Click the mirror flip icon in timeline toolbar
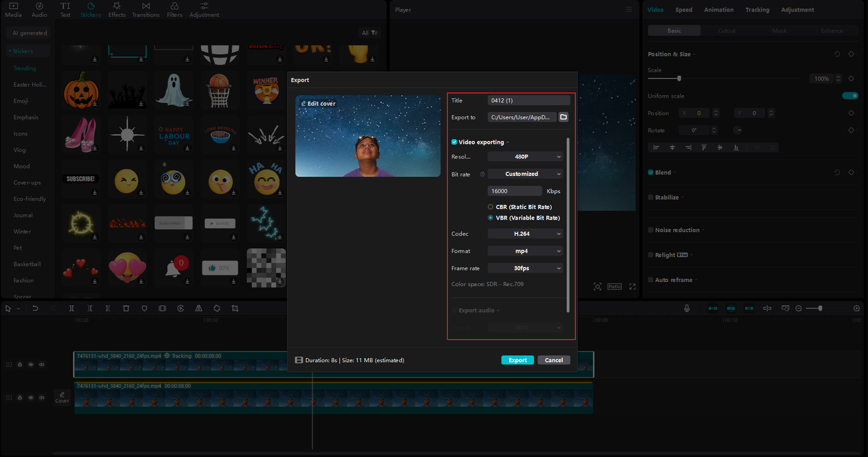Viewport: 868px width, 457px height. 199,308
